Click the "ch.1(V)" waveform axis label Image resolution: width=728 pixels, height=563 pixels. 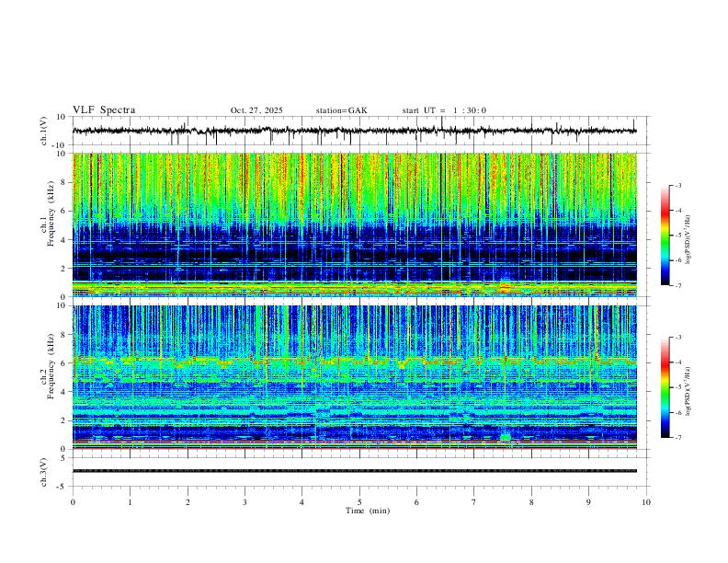tap(44, 131)
